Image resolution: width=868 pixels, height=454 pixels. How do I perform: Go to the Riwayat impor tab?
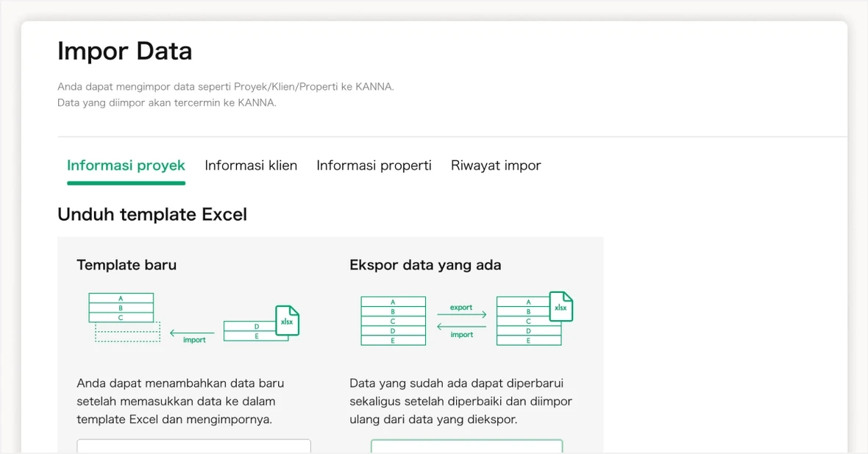click(x=496, y=166)
